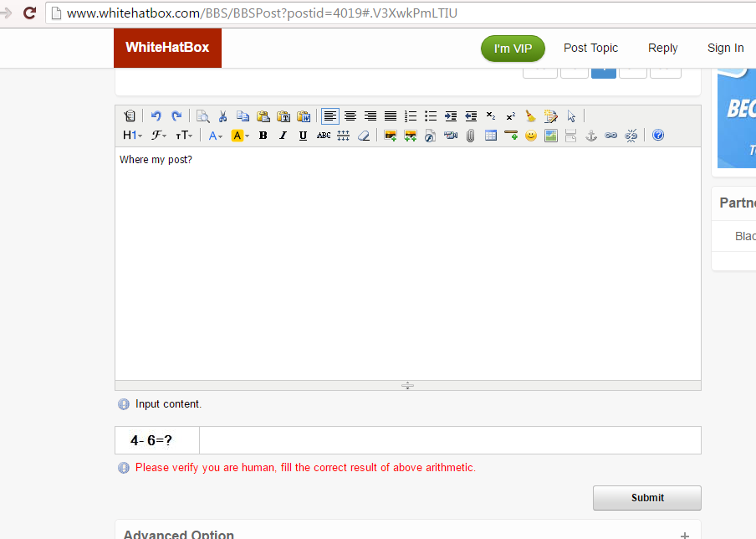Click the anchor icon in toolbar

click(591, 136)
